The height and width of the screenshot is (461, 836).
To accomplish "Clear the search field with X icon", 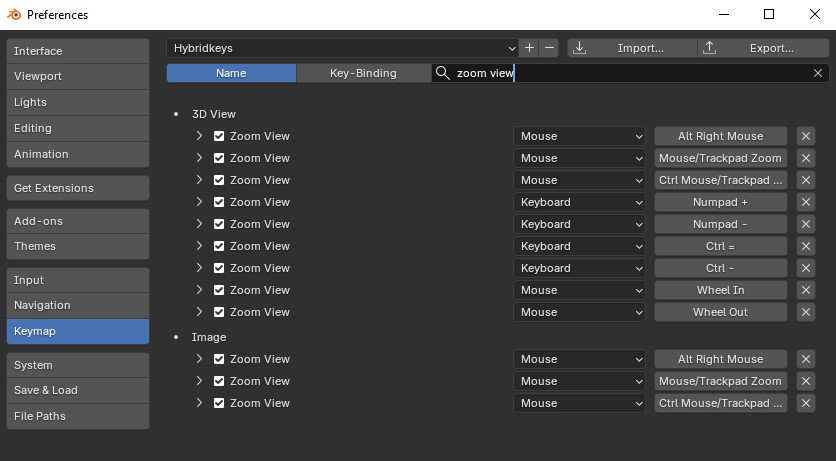I will (x=818, y=73).
